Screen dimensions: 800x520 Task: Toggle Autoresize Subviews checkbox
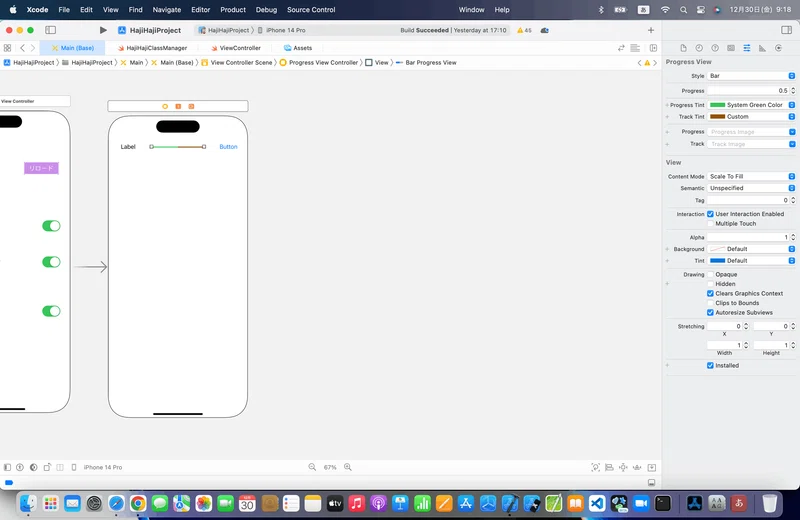[710, 312]
